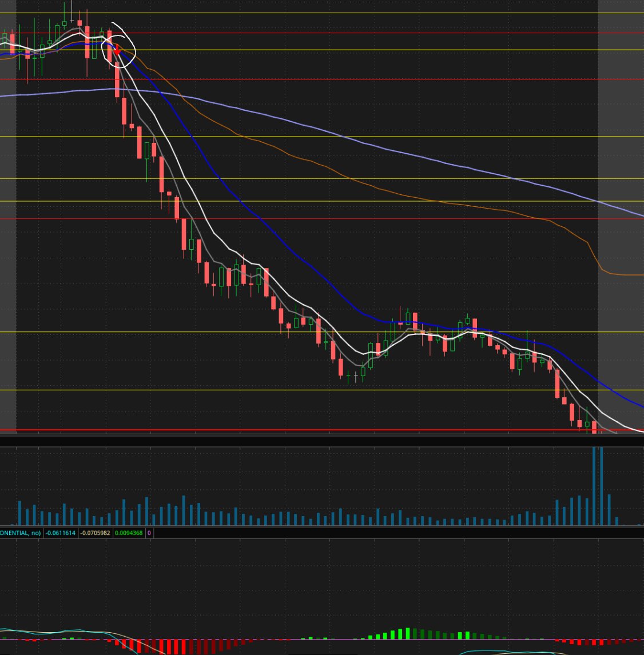Select the red down-arrow annotation

[x=117, y=50]
